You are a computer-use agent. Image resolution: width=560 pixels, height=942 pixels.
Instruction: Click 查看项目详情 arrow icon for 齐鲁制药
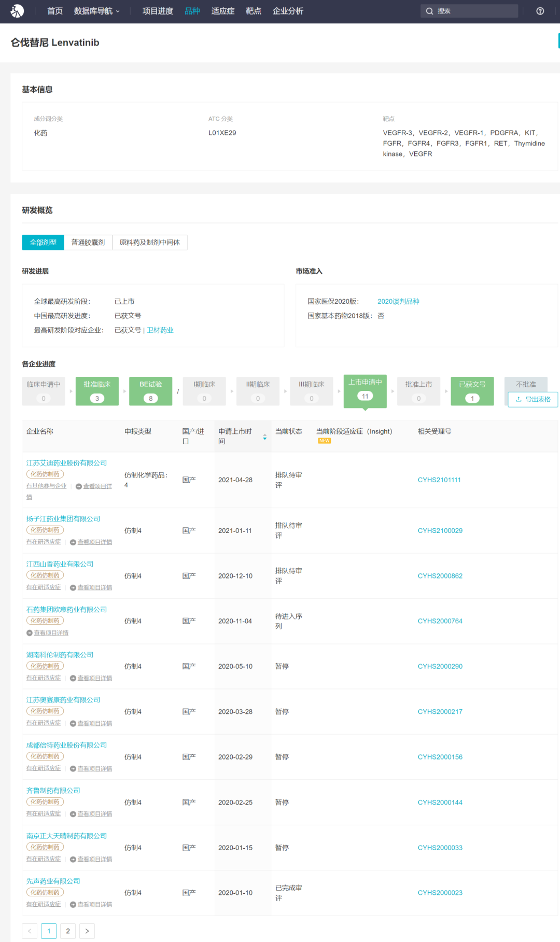(73, 814)
